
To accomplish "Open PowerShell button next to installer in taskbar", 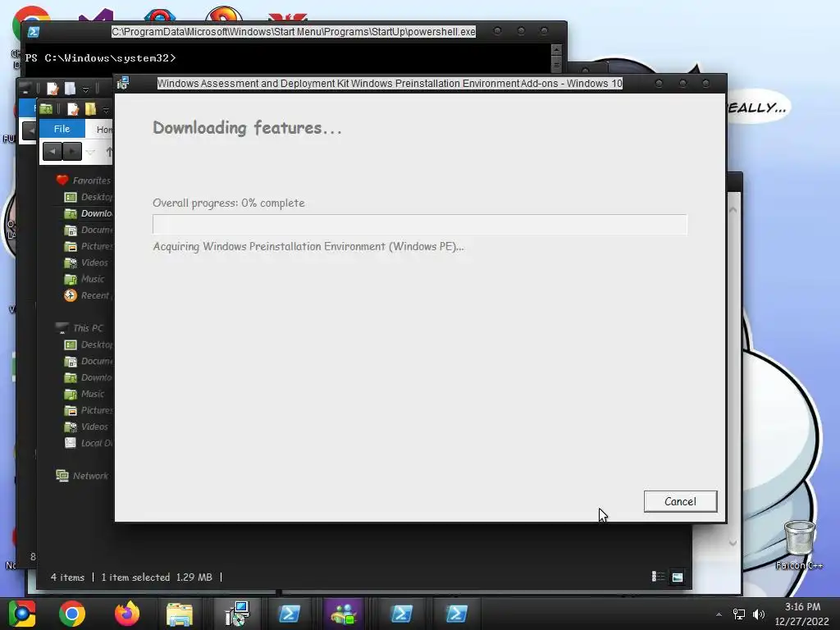I will click(290, 614).
